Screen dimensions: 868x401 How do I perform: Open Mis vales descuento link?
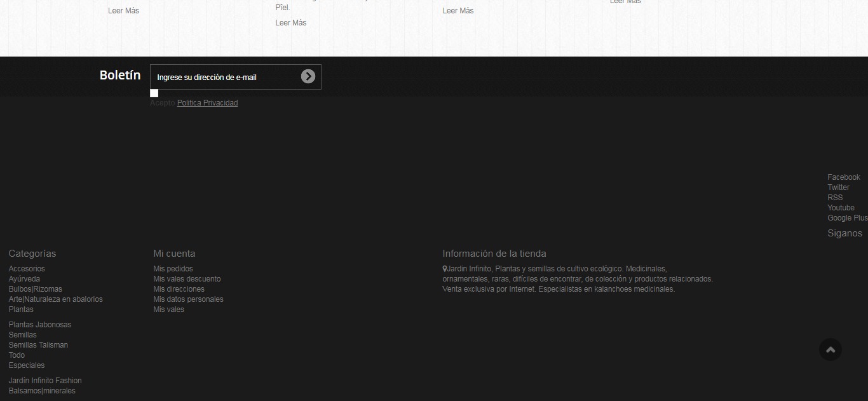tap(187, 279)
